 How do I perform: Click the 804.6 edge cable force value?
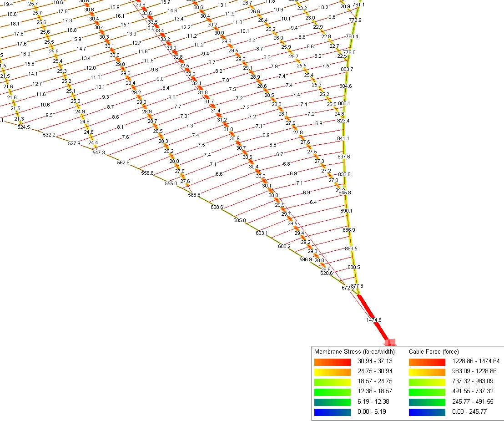346,86
